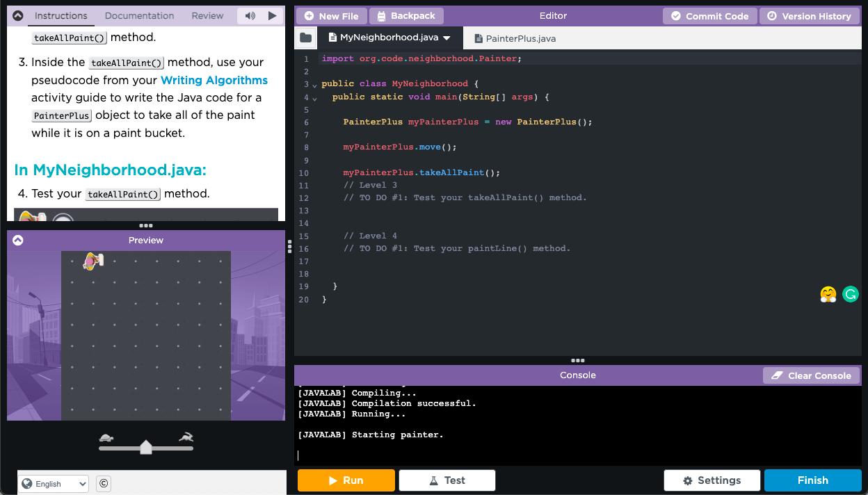Click the hugging face emoji icon
This screenshot has height=495, width=868.
[x=828, y=294]
